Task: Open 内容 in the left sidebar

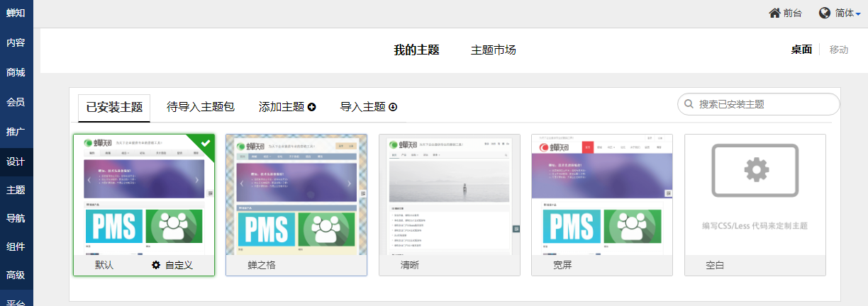Action: (x=16, y=42)
